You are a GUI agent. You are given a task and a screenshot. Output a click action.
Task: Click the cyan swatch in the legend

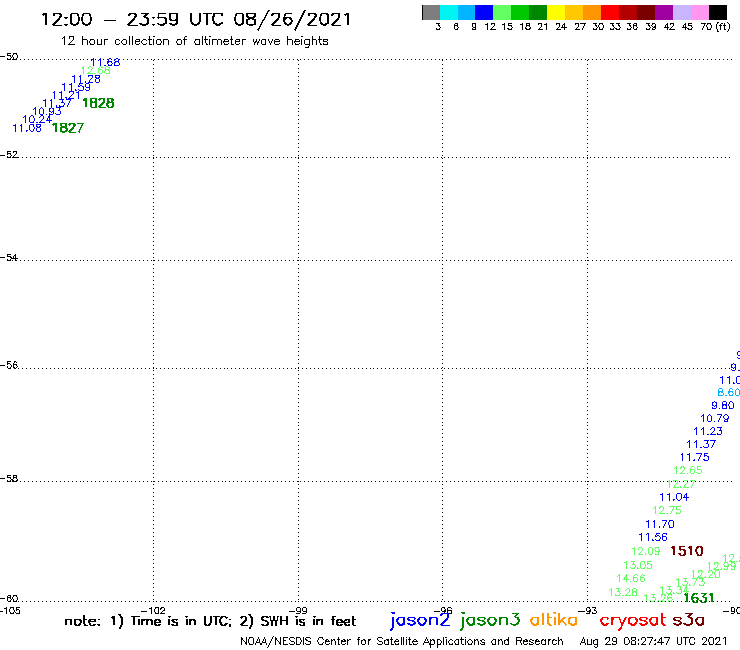point(449,13)
